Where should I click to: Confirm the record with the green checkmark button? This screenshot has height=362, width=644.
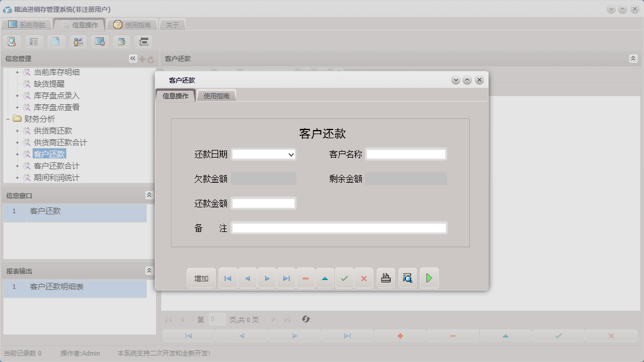coord(345,278)
